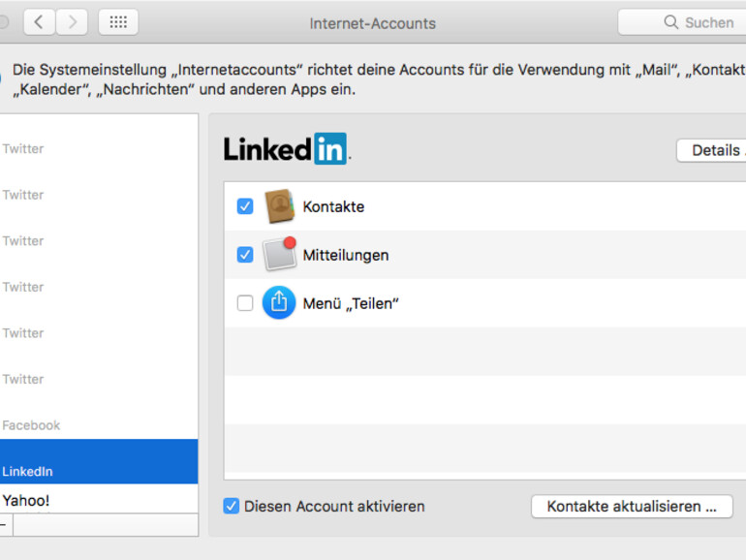Remove account with the minus button

tap(5, 525)
